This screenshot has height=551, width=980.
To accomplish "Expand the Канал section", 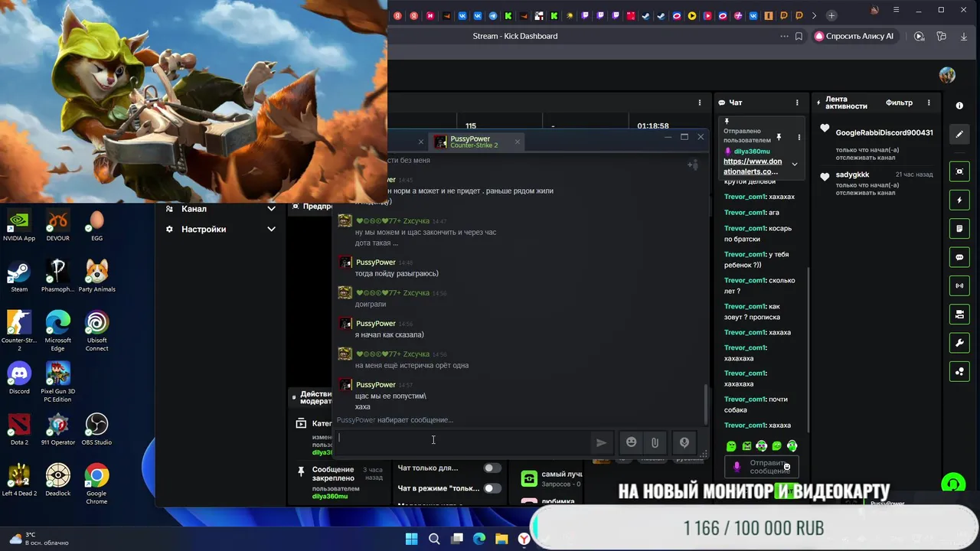I will [x=271, y=208].
